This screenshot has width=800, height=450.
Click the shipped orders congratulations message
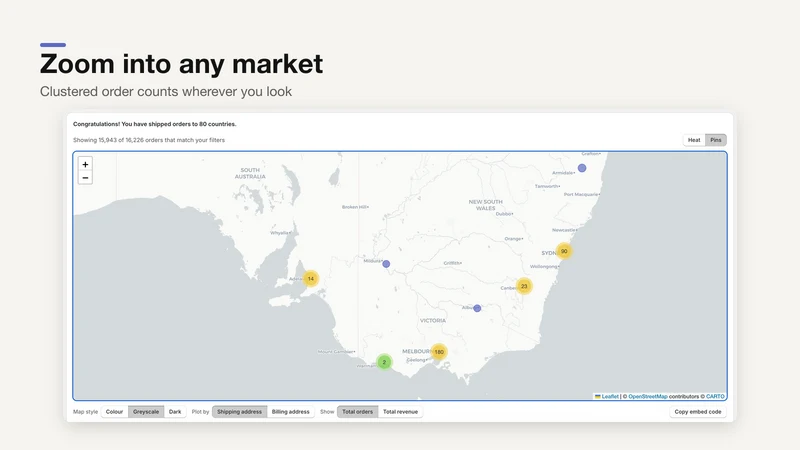[155, 124]
